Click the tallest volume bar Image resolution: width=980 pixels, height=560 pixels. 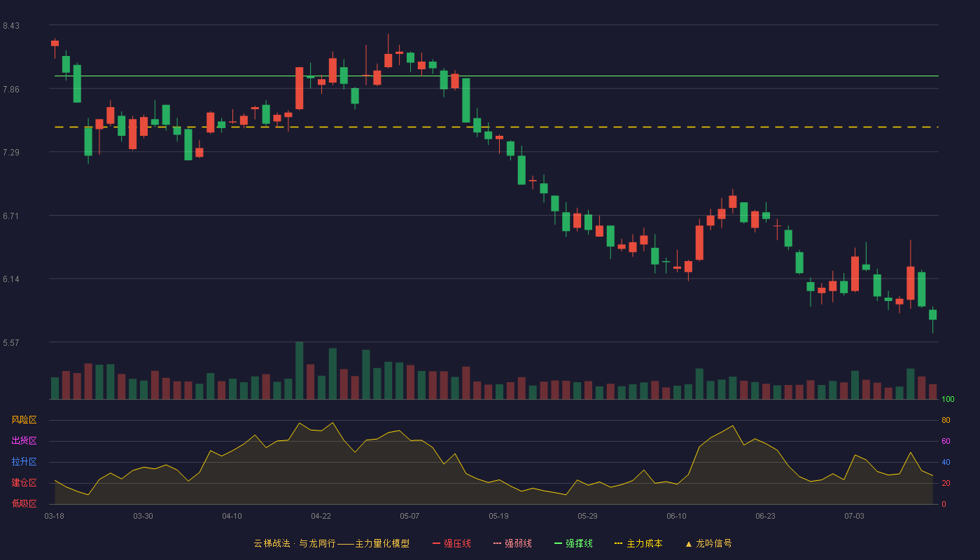coord(299,370)
